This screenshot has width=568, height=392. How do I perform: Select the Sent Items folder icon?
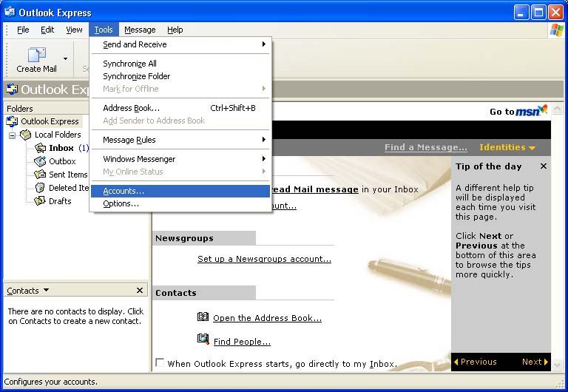pyautogui.click(x=40, y=175)
